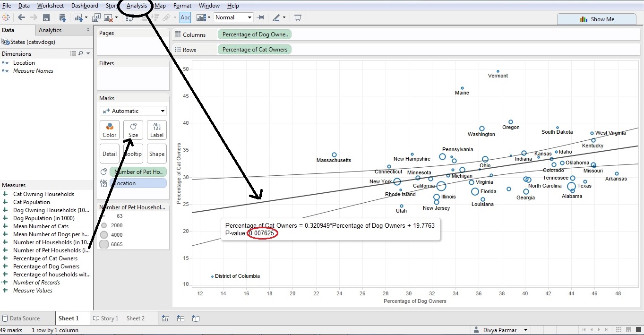
Task: Click the Percentage of Dog Owners column pill
Action: point(255,34)
